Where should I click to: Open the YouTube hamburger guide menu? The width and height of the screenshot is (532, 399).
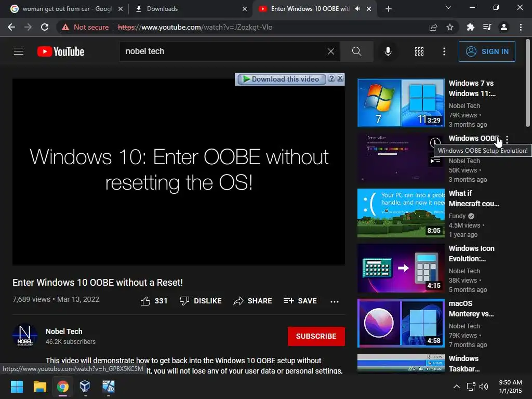pyautogui.click(x=19, y=51)
